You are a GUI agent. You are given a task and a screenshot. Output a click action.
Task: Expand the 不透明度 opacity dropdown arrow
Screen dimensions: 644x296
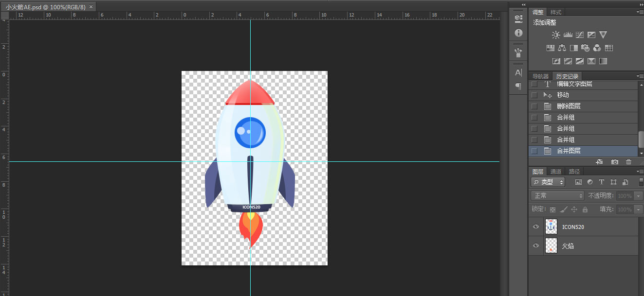[638, 196]
